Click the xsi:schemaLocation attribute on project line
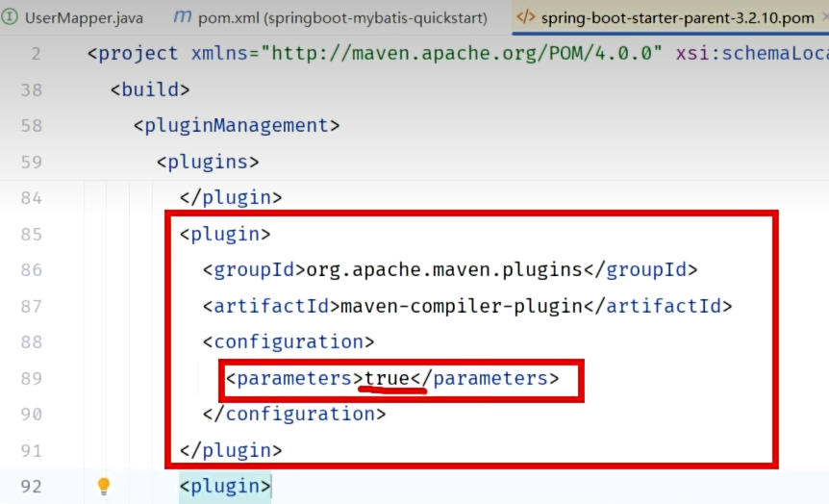Viewport: 829px width, 504px height. click(x=752, y=54)
